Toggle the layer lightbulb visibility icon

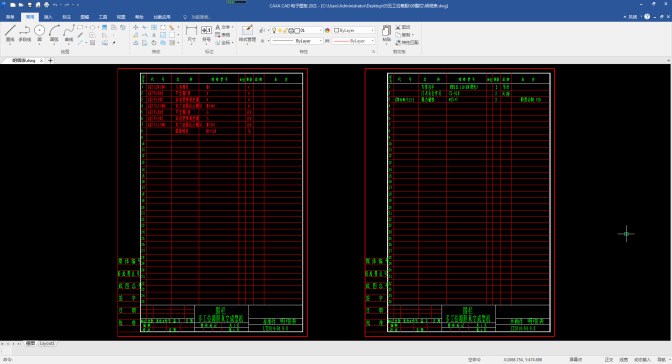(274, 30)
